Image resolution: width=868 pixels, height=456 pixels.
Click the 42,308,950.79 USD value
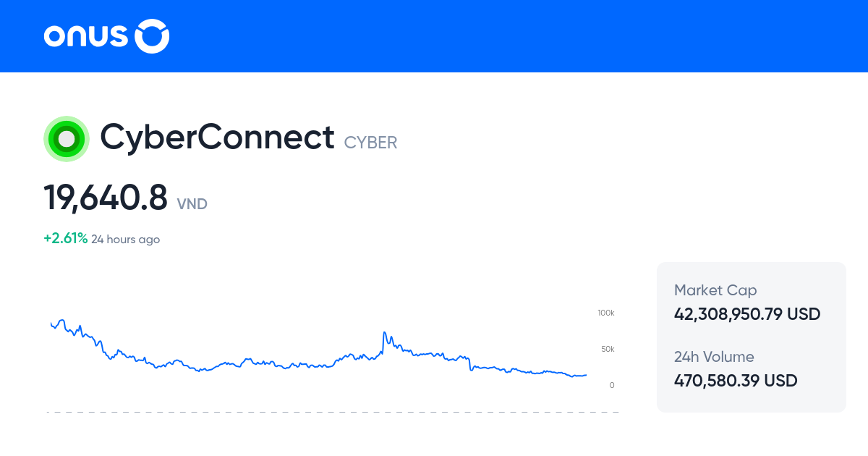click(x=747, y=314)
